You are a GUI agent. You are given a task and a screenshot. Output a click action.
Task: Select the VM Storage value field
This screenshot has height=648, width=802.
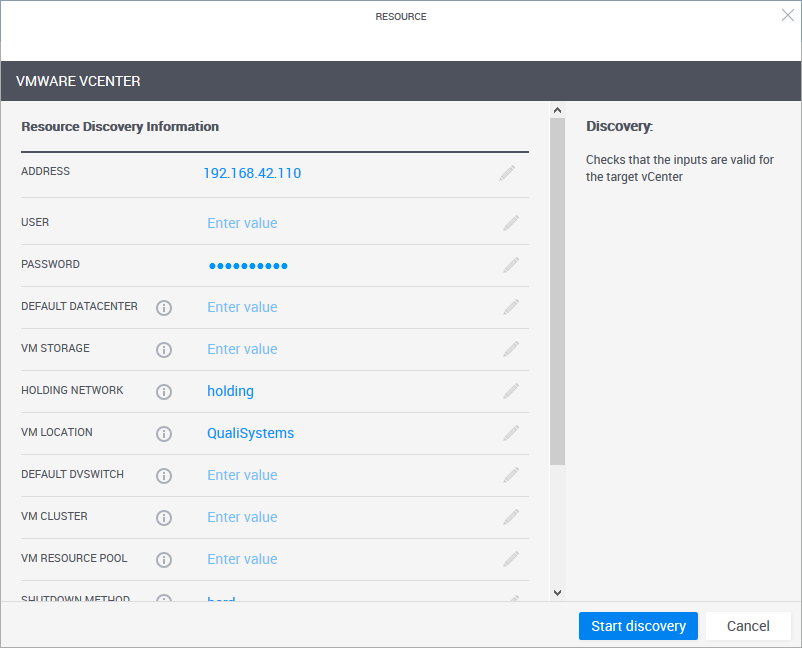(x=242, y=349)
